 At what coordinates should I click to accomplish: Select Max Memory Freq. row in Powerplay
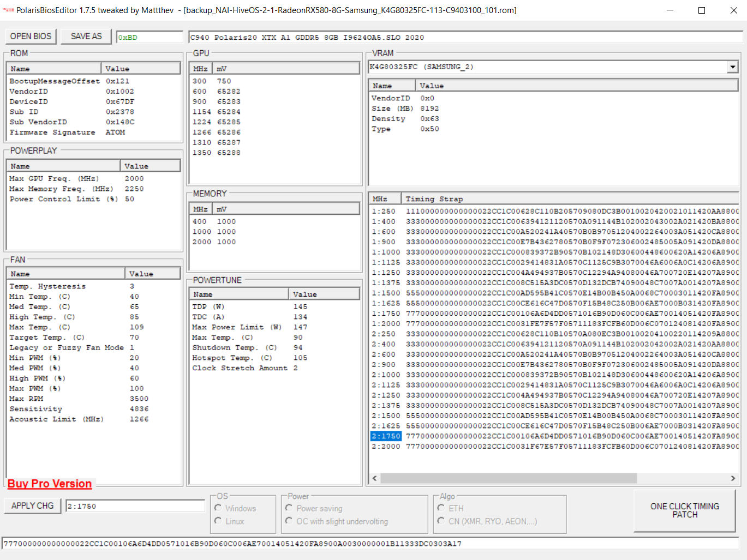[x=61, y=189]
